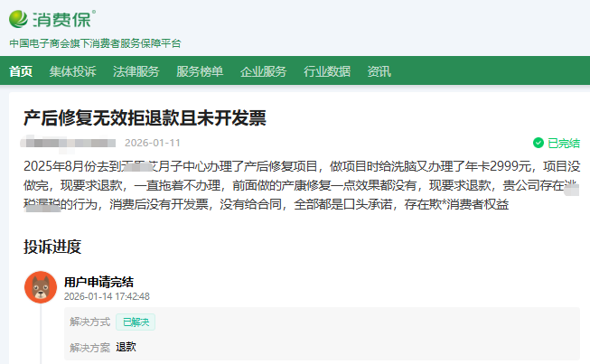Click the squirrel user avatar
The height and width of the screenshot is (364, 590).
(41, 287)
